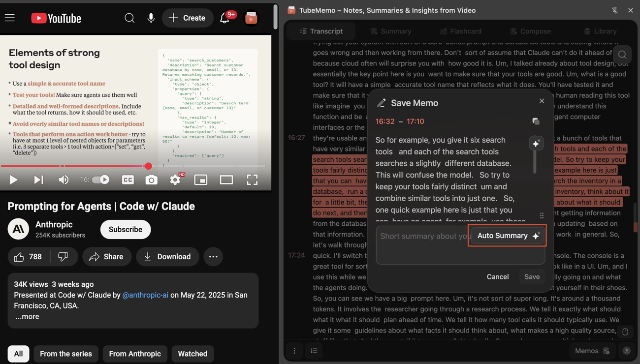Image resolution: width=640 pixels, height=364 pixels.
Task: Click Create button in YouTube header
Action: (x=188, y=18)
